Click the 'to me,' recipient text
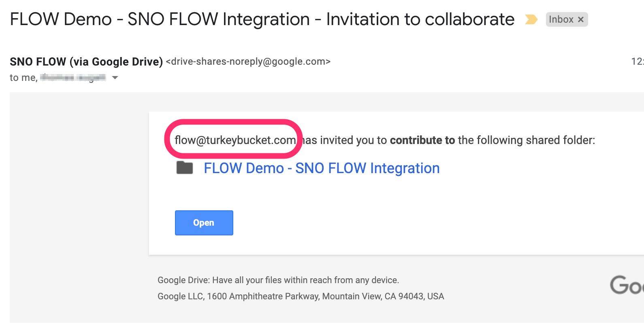 (23, 78)
